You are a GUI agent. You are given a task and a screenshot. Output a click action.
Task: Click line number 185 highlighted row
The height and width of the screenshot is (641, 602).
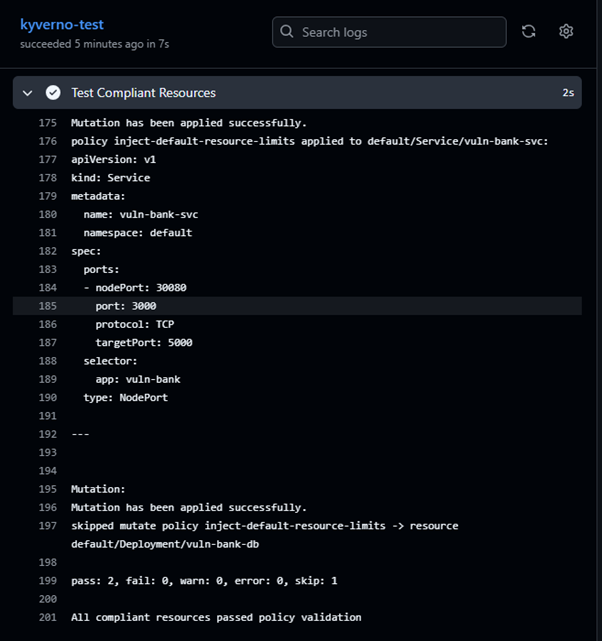pos(48,306)
